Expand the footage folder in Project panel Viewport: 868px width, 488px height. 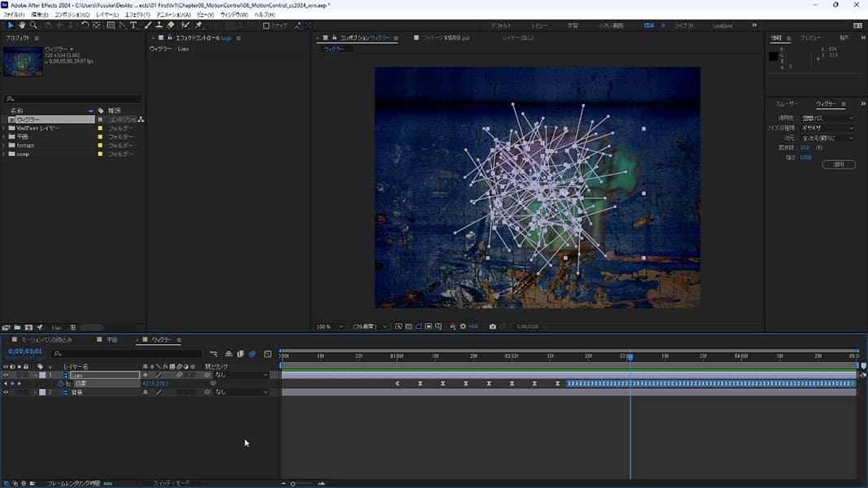pos(4,146)
